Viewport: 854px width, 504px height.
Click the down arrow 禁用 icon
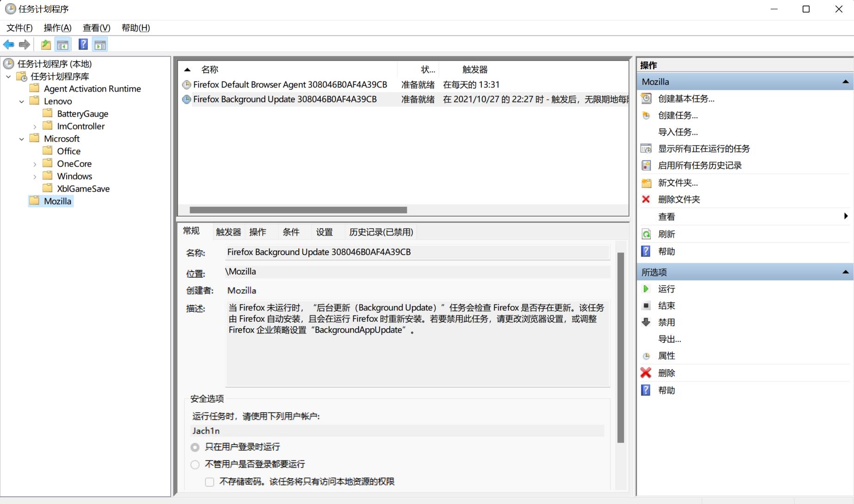646,322
